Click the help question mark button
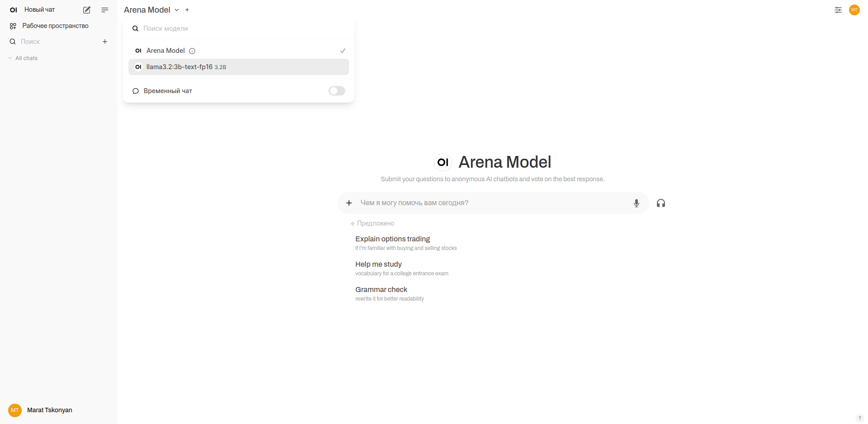This screenshot has height=424, width=868. click(859, 418)
